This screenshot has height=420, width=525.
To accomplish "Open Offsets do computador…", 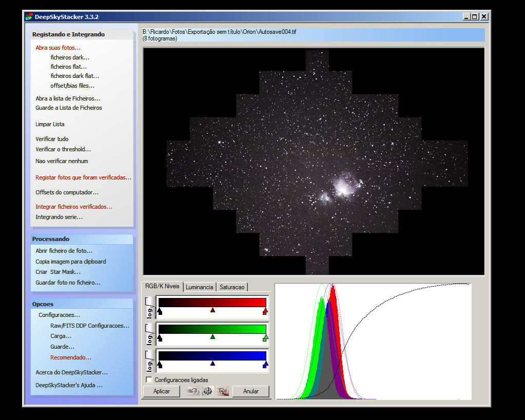I will (67, 192).
